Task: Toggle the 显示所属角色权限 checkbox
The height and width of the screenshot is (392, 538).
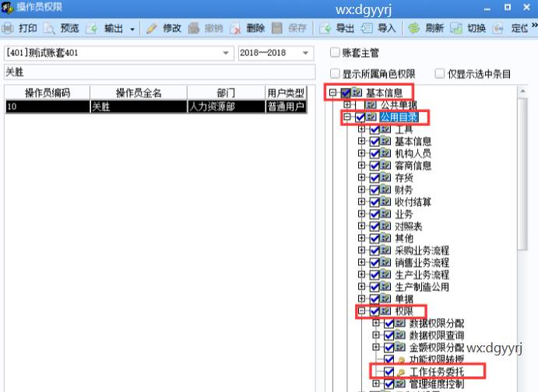Action: click(x=335, y=74)
